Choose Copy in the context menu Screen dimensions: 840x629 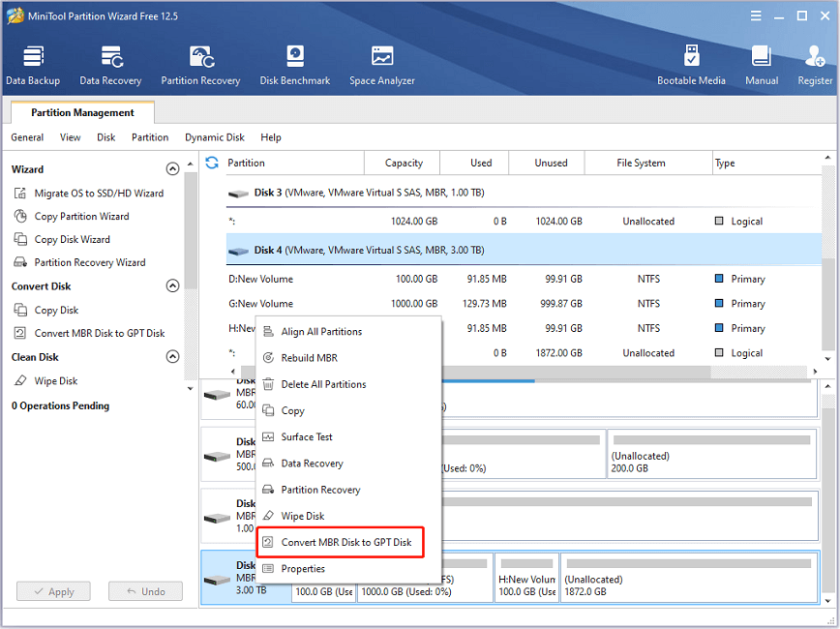(x=348, y=411)
